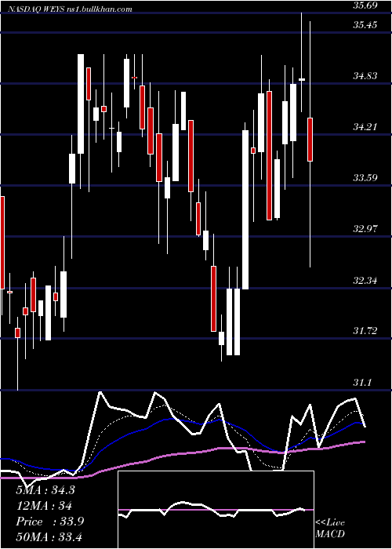Screen dimensions: 392x549
Task: Click the 12MA : 34 reading
Action: tap(44, 506)
